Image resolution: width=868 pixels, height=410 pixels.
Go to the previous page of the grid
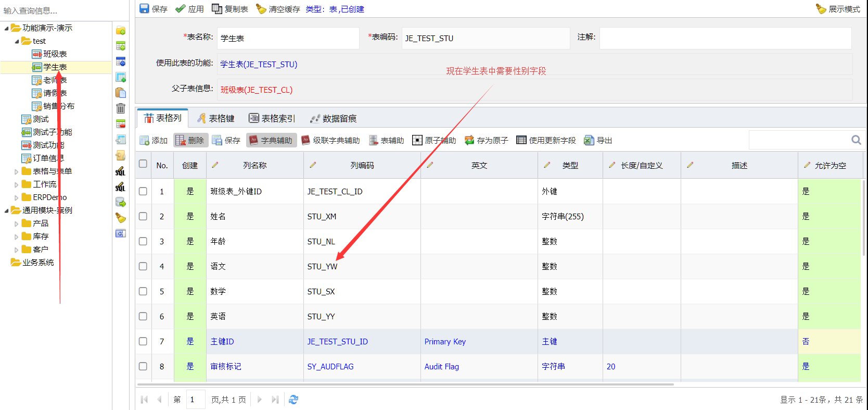[159, 400]
